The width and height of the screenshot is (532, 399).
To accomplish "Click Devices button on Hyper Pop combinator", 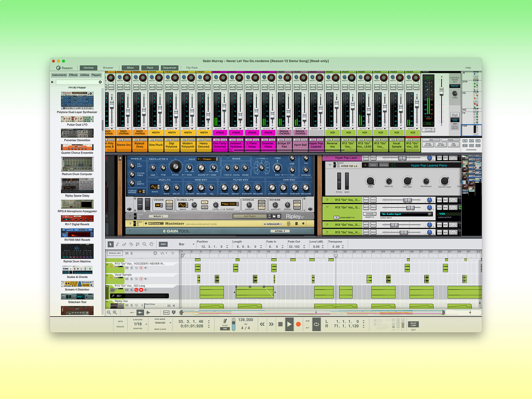I will click(x=384, y=165).
